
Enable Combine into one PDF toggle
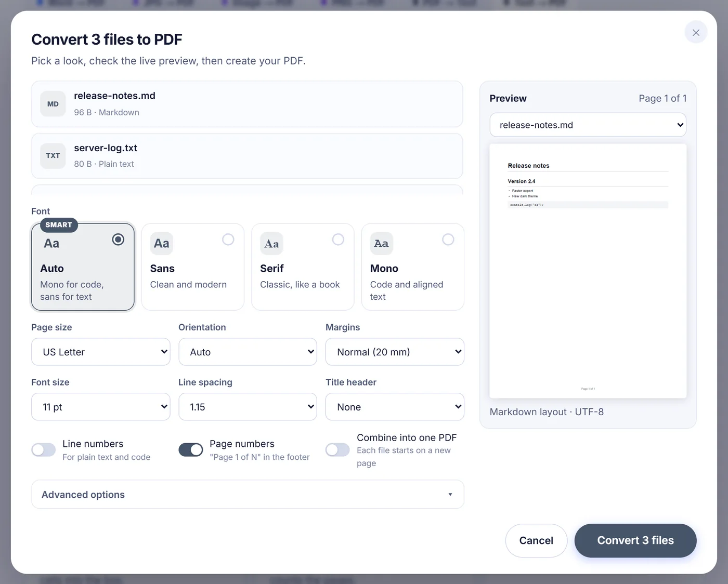(338, 450)
